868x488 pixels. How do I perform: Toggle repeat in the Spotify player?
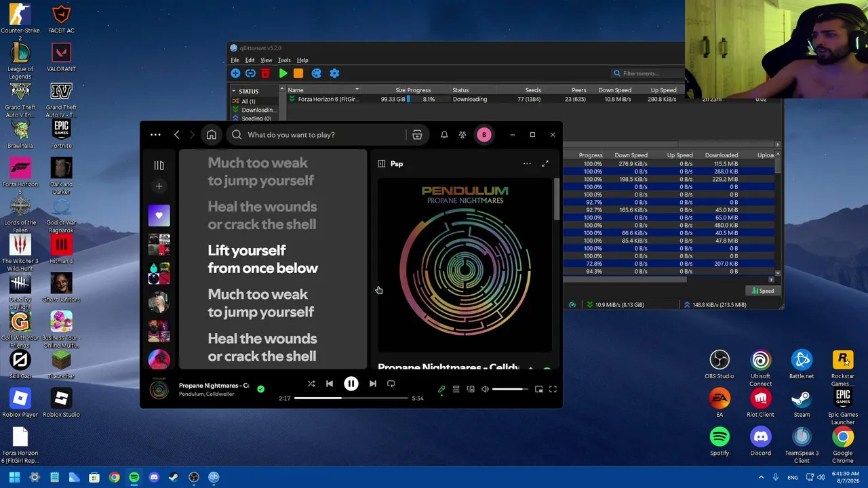click(391, 384)
